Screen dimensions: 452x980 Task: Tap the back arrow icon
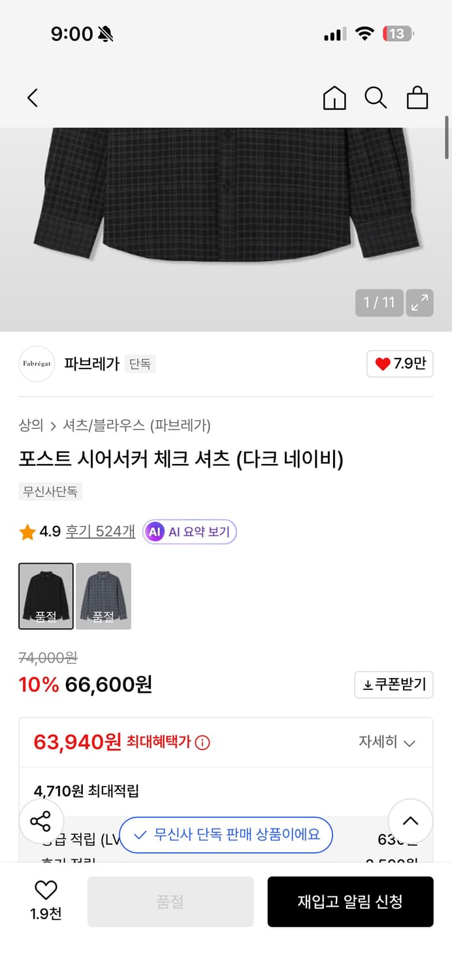coord(33,97)
